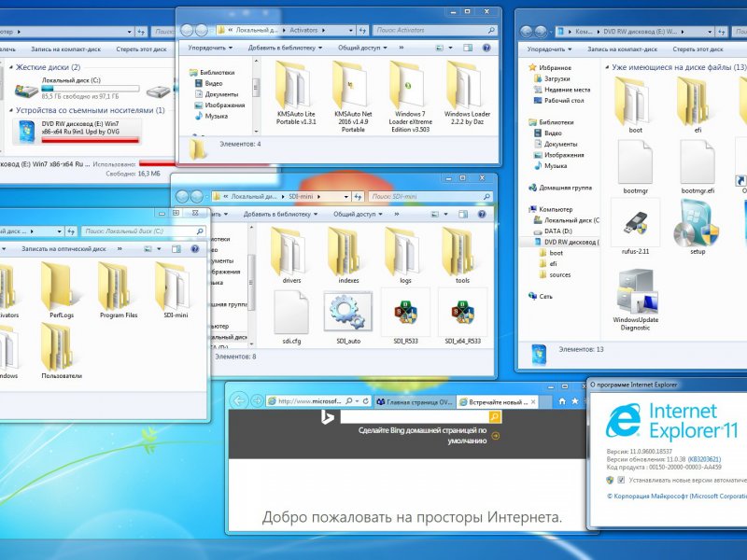The width and height of the screenshot is (747, 560).
Task: Open Общий доступ dropdown in the Activators window
Action: point(362,48)
